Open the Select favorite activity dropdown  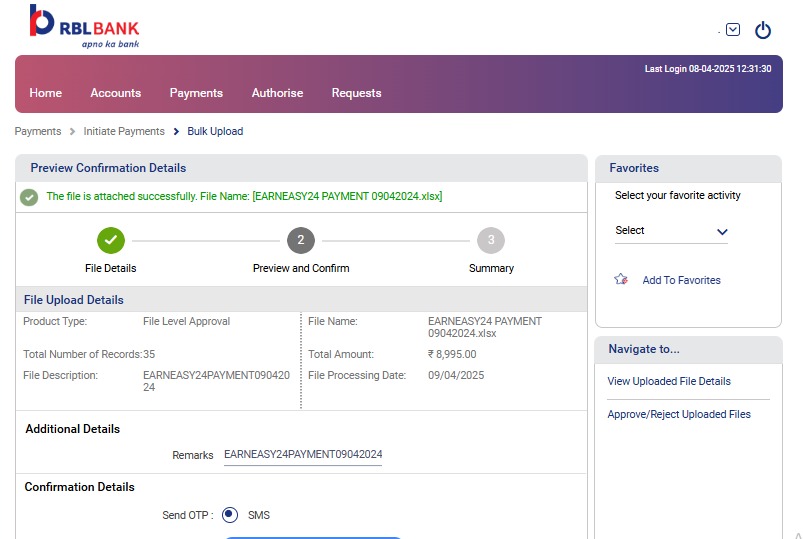[x=671, y=231]
